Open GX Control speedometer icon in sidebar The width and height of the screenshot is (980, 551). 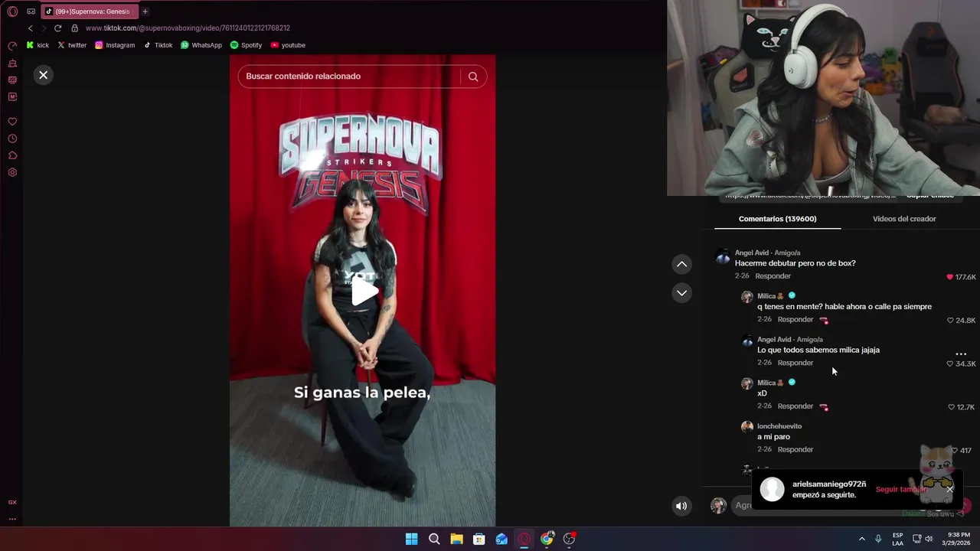[12, 46]
